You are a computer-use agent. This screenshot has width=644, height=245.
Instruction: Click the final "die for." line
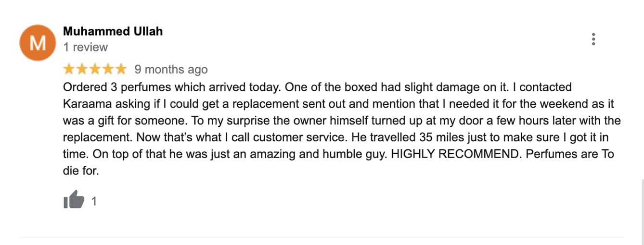tap(81, 171)
